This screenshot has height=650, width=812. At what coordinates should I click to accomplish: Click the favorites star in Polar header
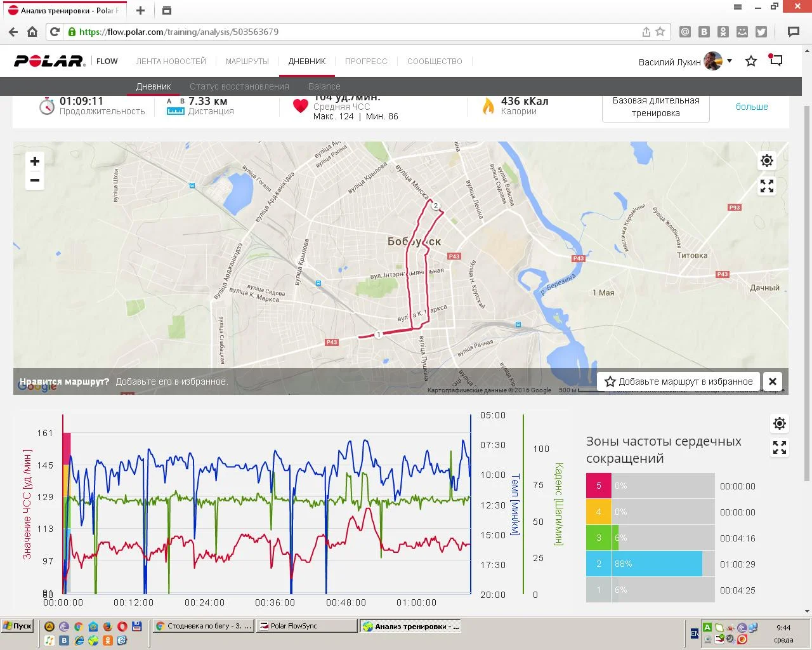click(751, 61)
